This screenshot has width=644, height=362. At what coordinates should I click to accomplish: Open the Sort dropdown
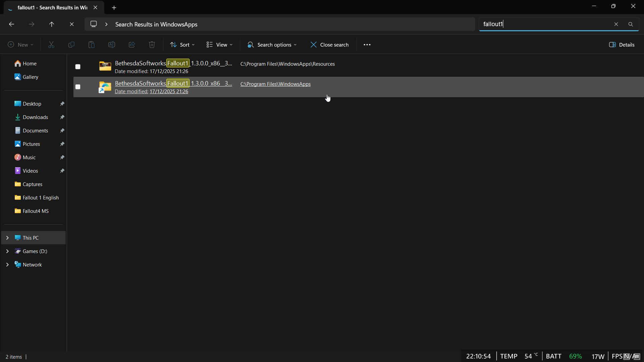[182, 45]
